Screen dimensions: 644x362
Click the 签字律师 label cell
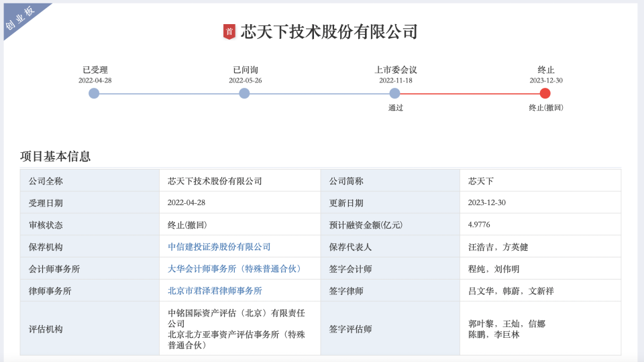coord(390,291)
